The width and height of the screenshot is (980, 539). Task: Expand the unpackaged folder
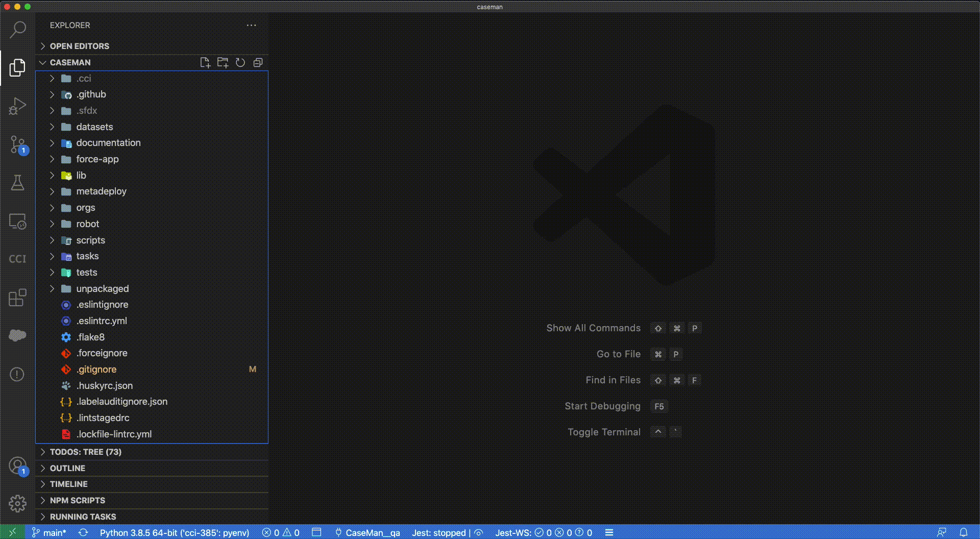coord(152,289)
